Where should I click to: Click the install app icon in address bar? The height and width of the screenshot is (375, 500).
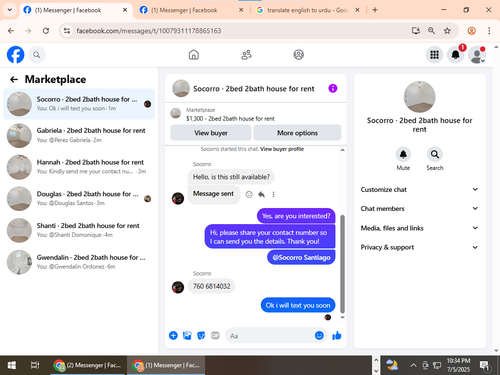[x=416, y=31]
